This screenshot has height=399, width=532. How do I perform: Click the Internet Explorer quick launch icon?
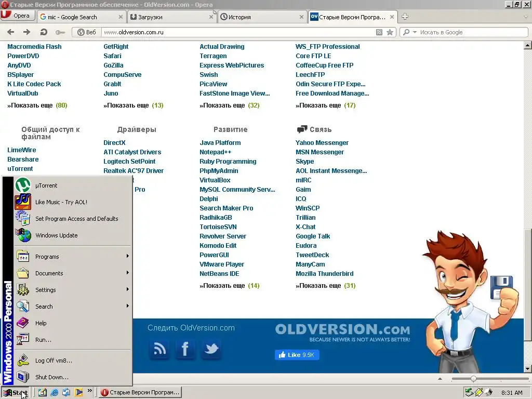click(x=54, y=392)
